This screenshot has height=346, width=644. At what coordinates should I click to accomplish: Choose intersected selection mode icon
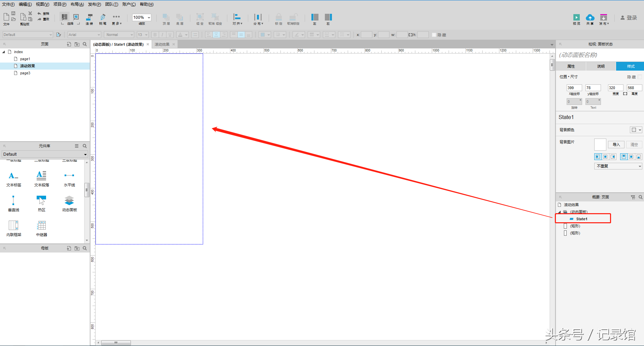point(64,17)
